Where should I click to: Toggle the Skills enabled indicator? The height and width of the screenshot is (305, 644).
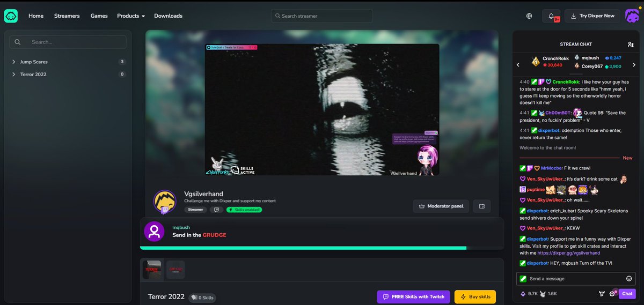[x=244, y=210]
